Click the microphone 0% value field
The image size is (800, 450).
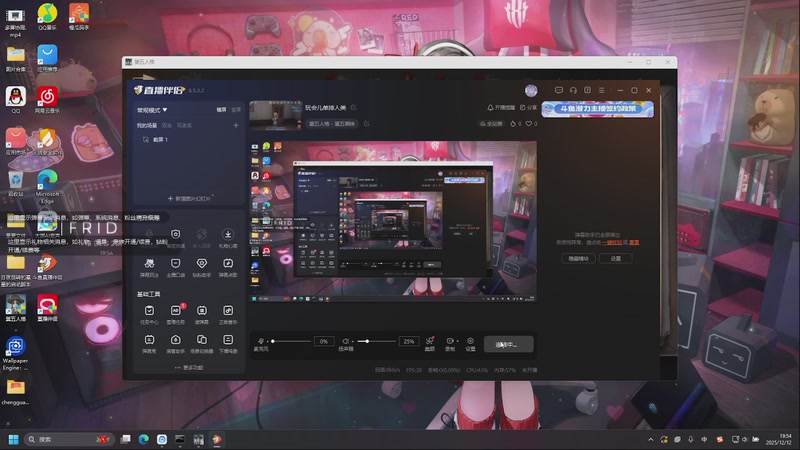click(324, 341)
